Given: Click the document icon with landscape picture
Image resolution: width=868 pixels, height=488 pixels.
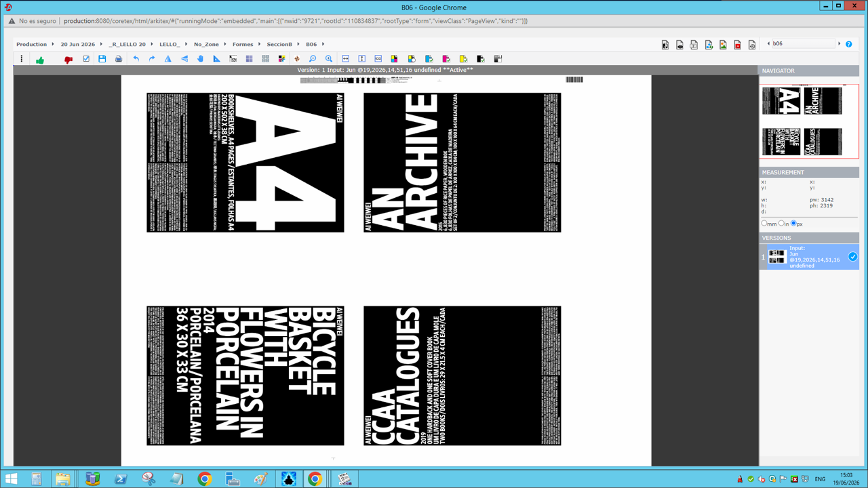Looking at the screenshot, I should click(723, 45).
